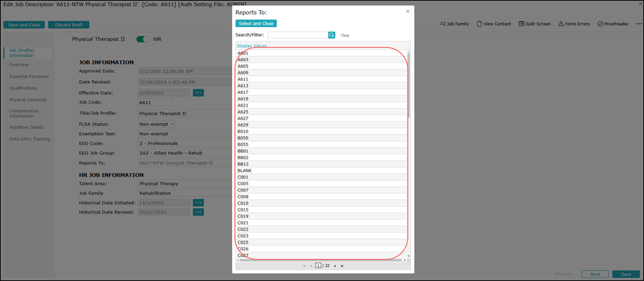Show Form Errors

coord(574,24)
